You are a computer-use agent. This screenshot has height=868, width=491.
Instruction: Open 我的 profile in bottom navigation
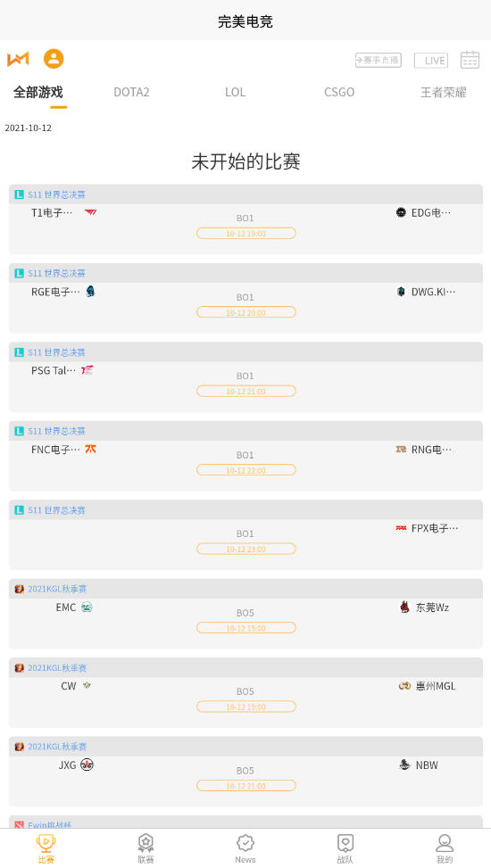click(445, 848)
